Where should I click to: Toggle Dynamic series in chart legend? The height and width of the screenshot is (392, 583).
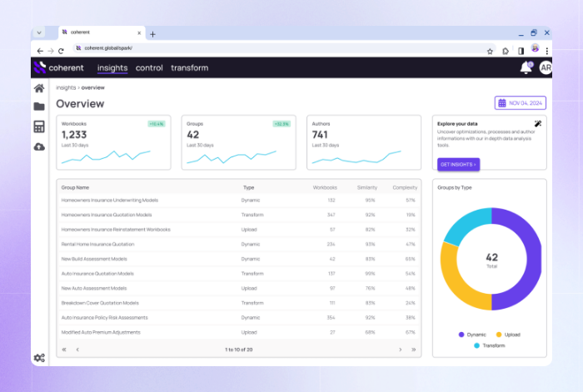click(x=473, y=335)
